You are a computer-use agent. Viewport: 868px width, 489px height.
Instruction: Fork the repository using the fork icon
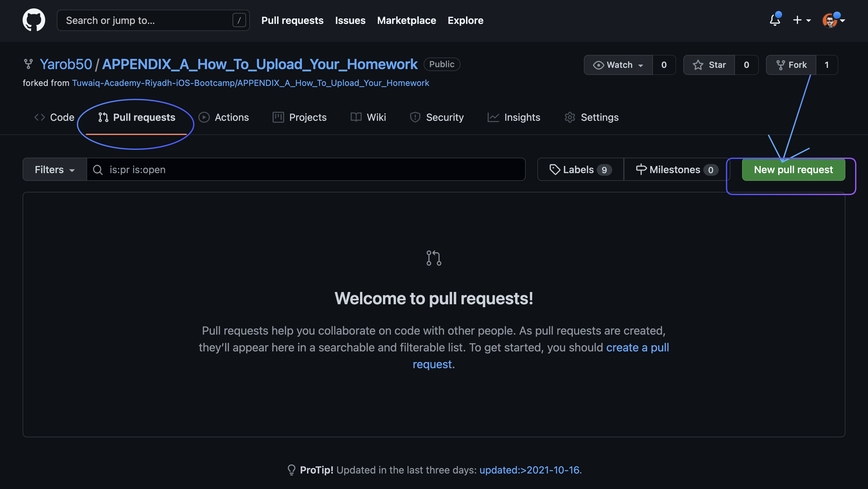[781, 65]
